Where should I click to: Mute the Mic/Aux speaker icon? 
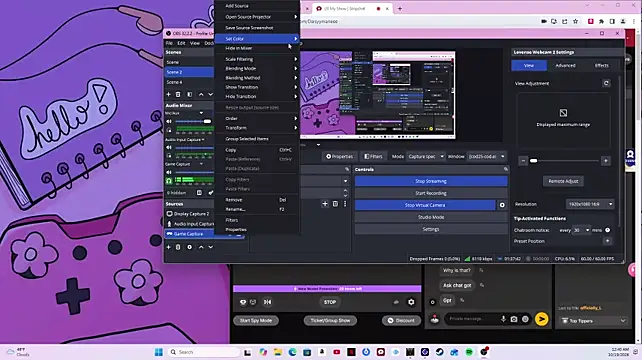tap(169, 122)
